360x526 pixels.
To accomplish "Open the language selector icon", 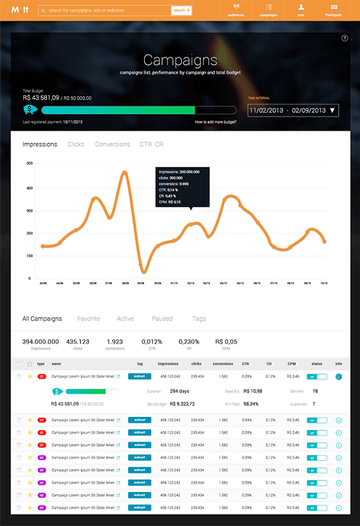I will point(333,7).
